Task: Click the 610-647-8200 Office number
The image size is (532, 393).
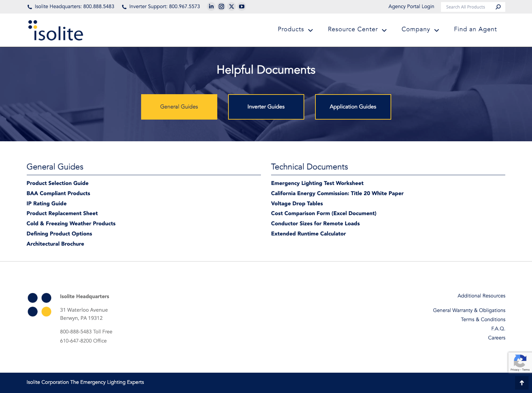Action: click(x=83, y=341)
